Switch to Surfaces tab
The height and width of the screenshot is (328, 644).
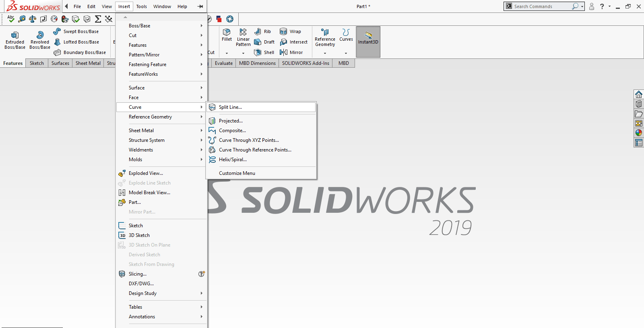pyautogui.click(x=60, y=63)
